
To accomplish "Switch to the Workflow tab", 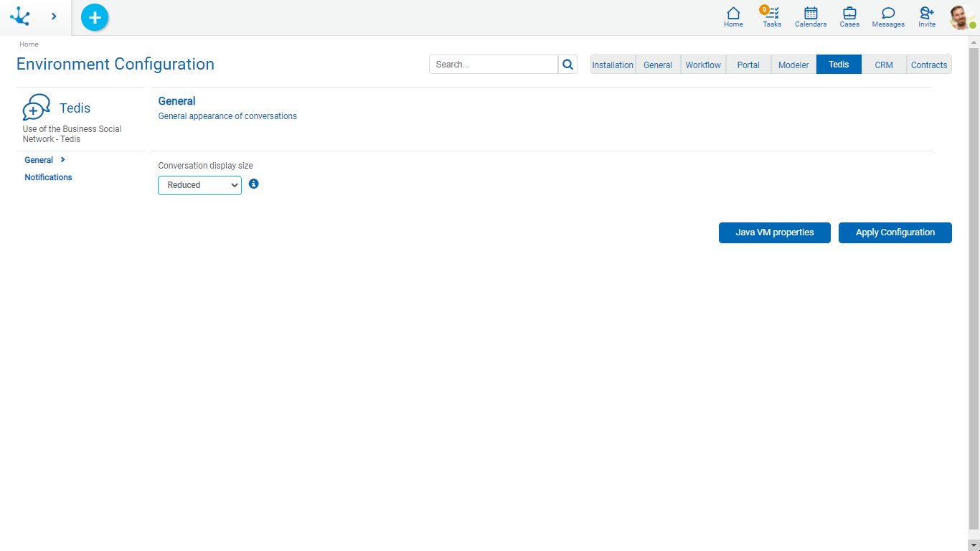I will (703, 65).
